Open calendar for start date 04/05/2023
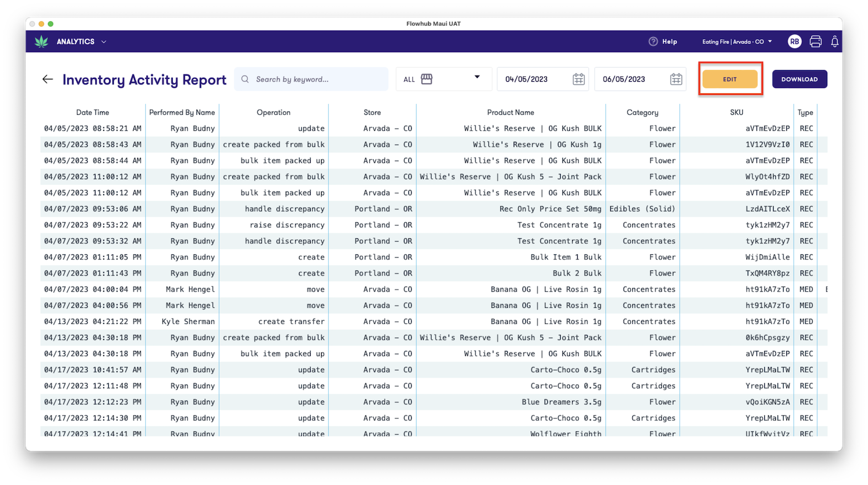 point(578,79)
